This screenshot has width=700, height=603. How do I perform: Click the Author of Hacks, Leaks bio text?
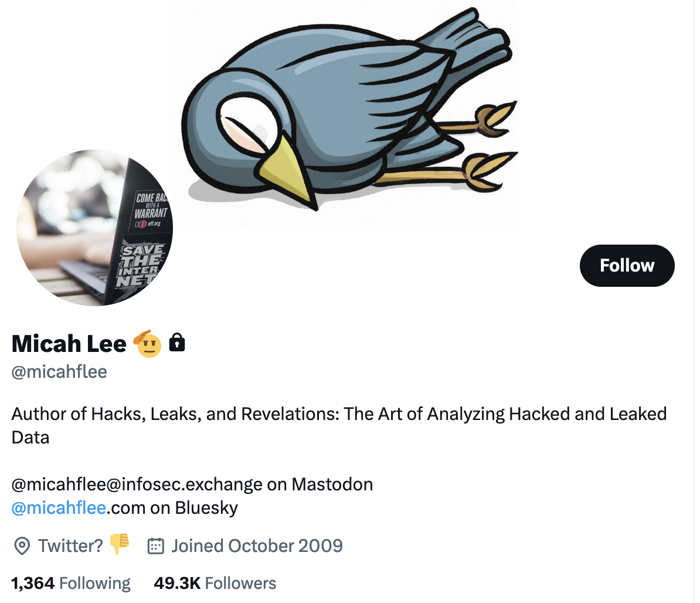339,425
